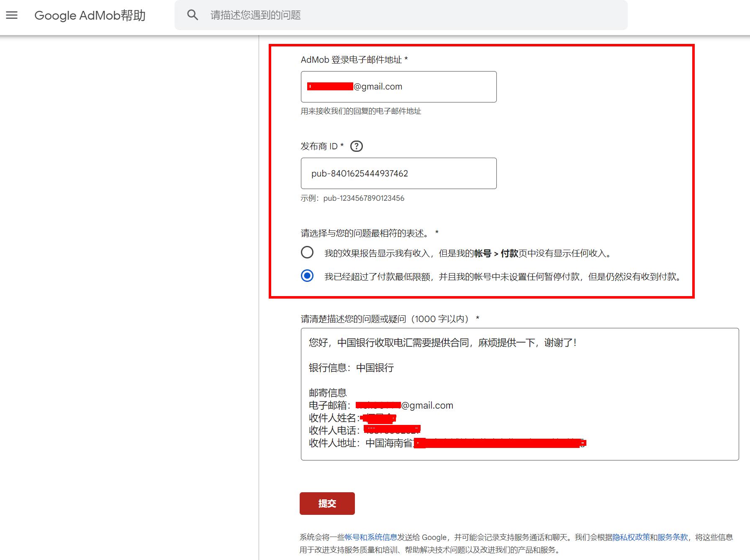This screenshot has height=560, width=750.
Task: Submit the form with the 提交 button
Action: point(327,504)
